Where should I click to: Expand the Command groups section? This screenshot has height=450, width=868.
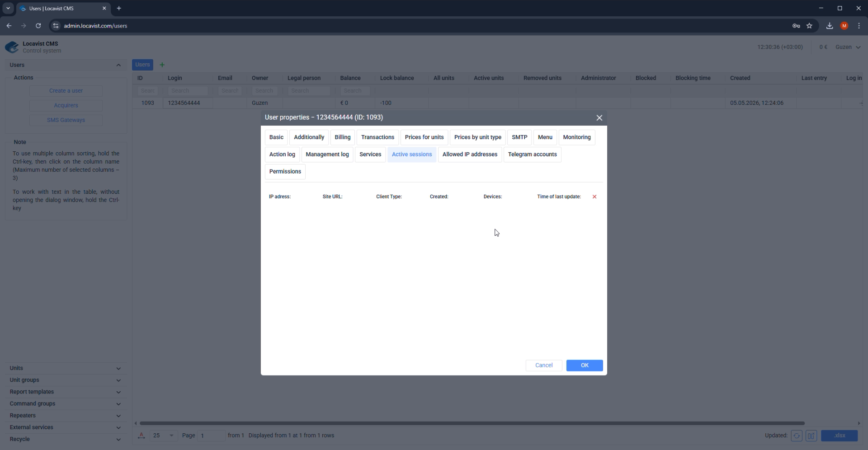pyautogui.click(x=66, y=404)
